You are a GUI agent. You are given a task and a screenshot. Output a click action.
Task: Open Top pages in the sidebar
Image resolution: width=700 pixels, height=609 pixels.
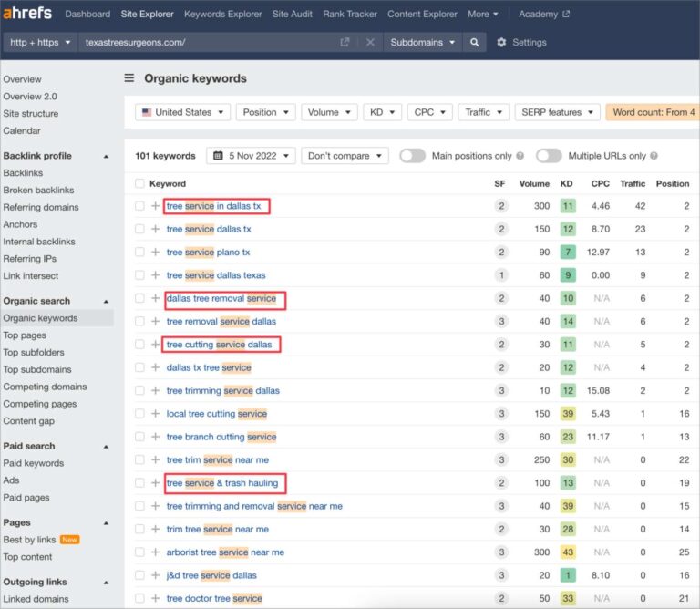tap(25, 335)
